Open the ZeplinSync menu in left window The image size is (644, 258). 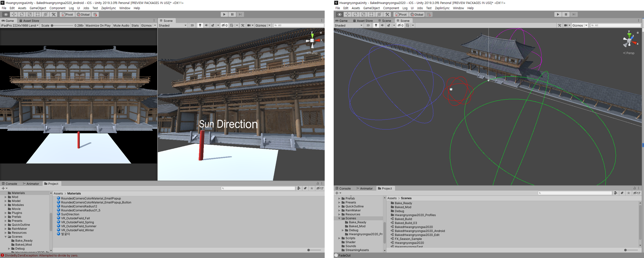108,8
